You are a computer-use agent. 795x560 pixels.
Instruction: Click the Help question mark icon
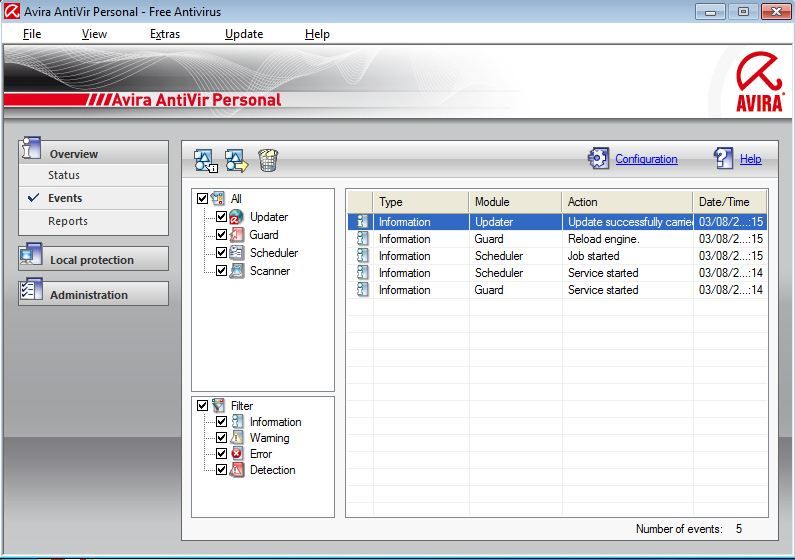pos(724,159)
